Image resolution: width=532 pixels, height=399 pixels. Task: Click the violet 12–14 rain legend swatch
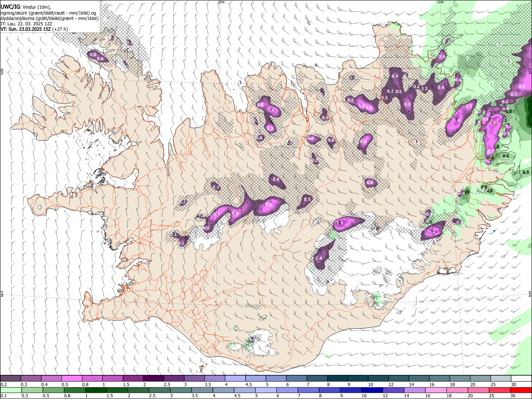[x=393, y=390]
